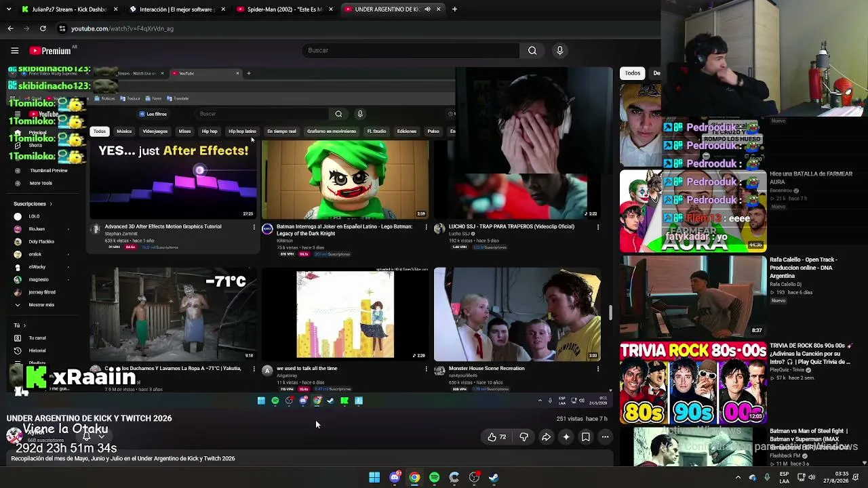Reload the current YouTube page

(43, 28)
